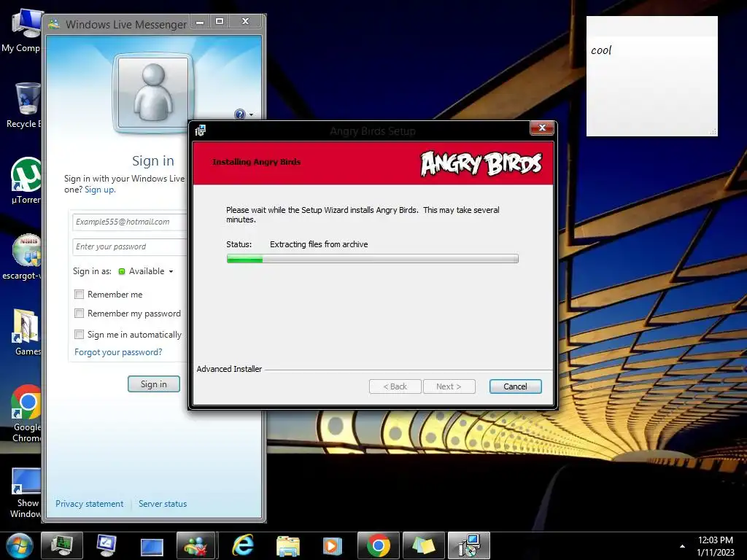Check the Remember my password checkbox
The image size is (747, 560).
tap(79, 314)
